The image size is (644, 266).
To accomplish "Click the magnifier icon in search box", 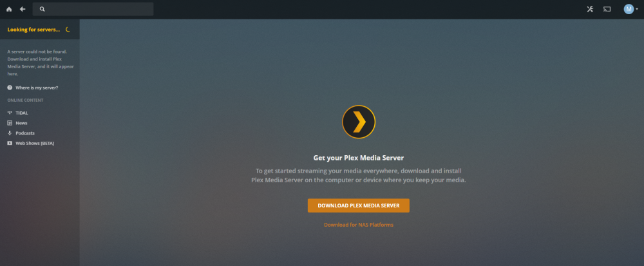I will click(43, 9).
